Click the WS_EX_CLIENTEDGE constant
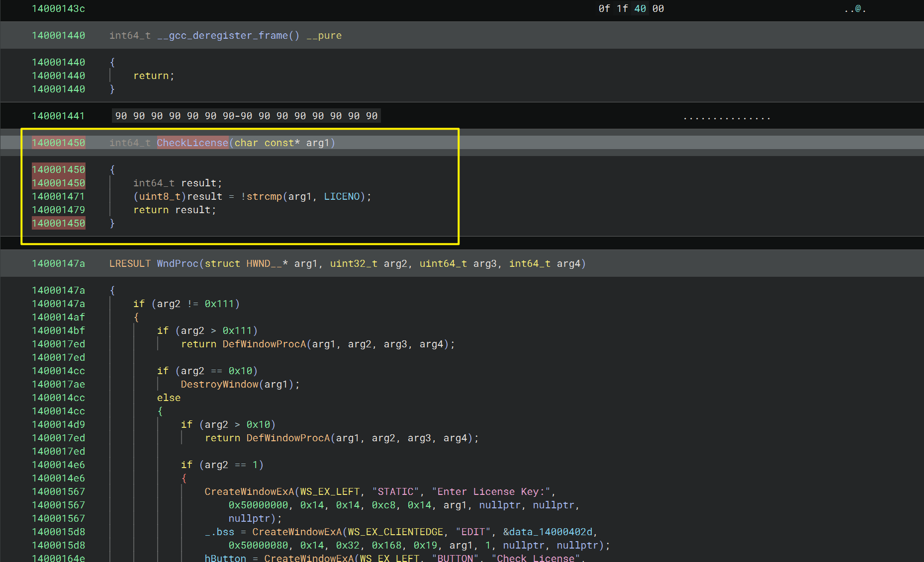This screenshot has width=924, height=562. 395,532
